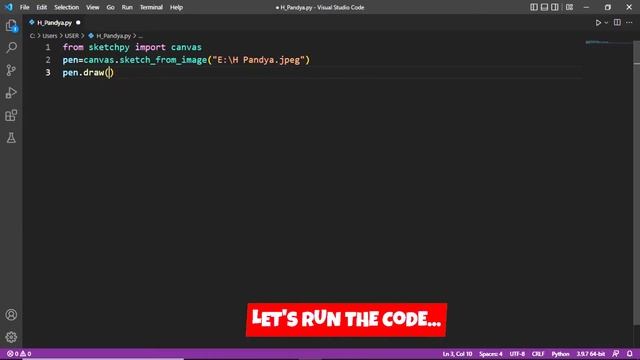This screenshot has height=360, width=640.
Task: Click the Users breadcrumb segment
Action: pos(50,36)
